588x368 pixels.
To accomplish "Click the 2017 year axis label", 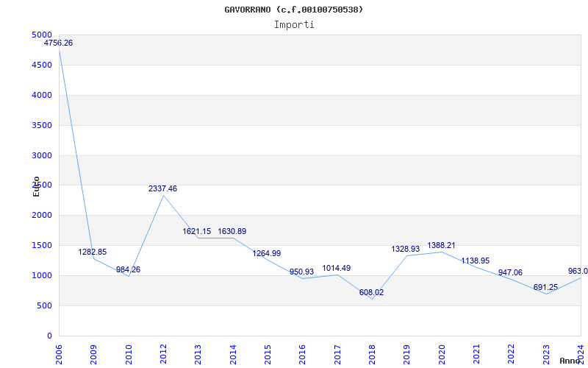I will [337, 354].
